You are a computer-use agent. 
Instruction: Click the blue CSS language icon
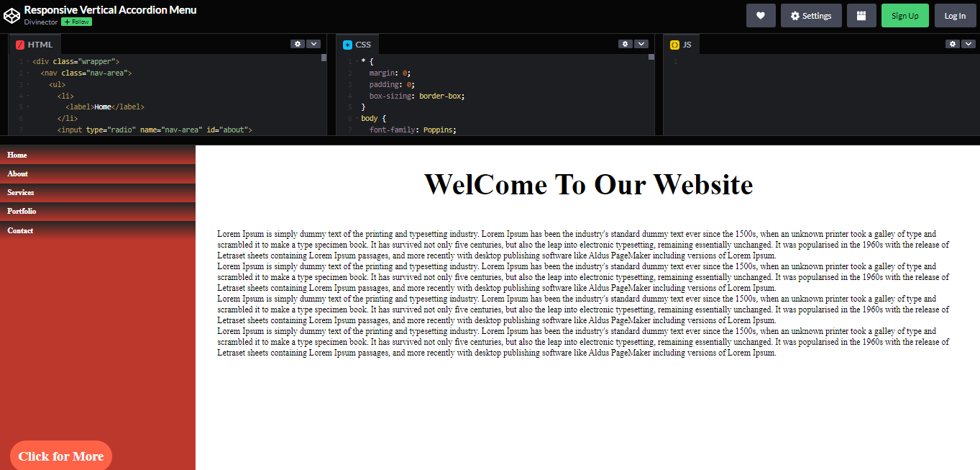click(347, 44)
